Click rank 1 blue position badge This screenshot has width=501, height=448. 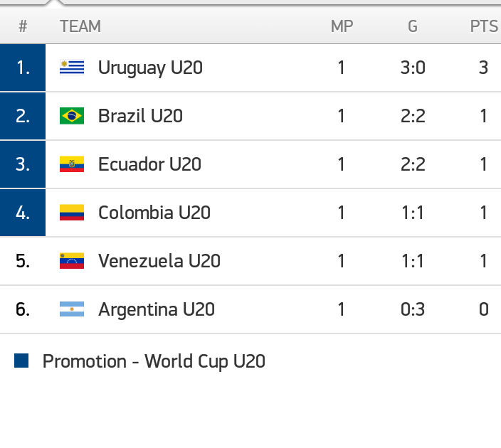click(x=23, y=68)
